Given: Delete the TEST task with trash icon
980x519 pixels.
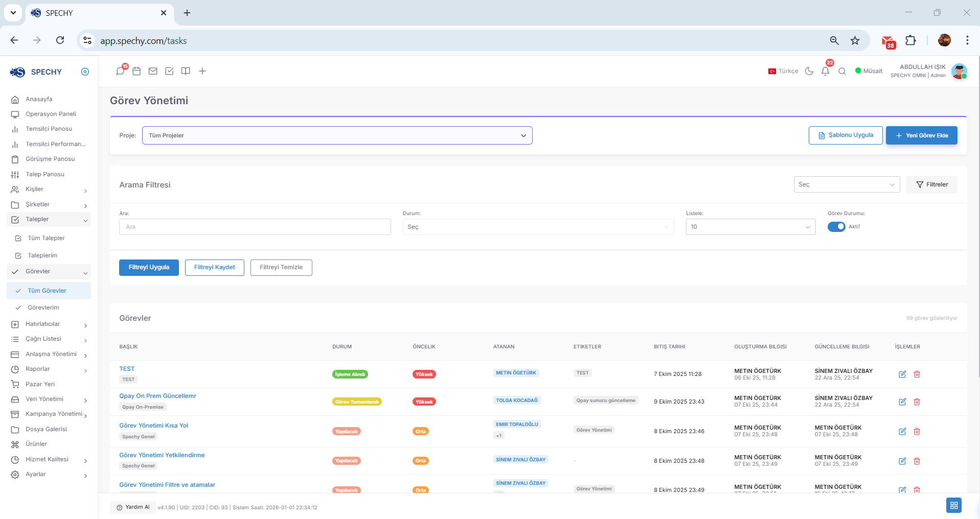Looking at the screenshot, I should pos(917,374).
